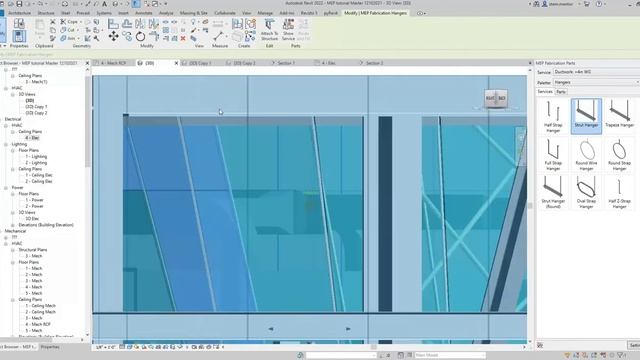Screen dimensions: 640x360
Task: Open the Collaborate ribbon tab
Action: (x=224, y=13)
